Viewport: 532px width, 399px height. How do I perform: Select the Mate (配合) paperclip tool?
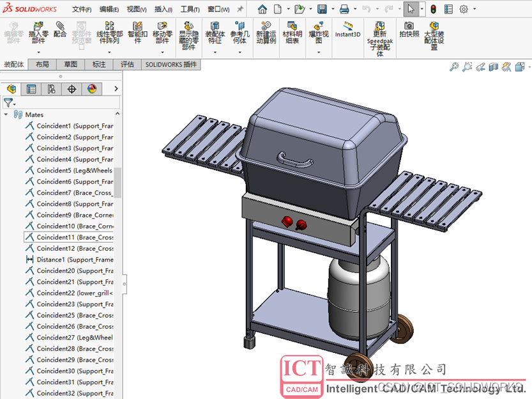click(60, 29)
